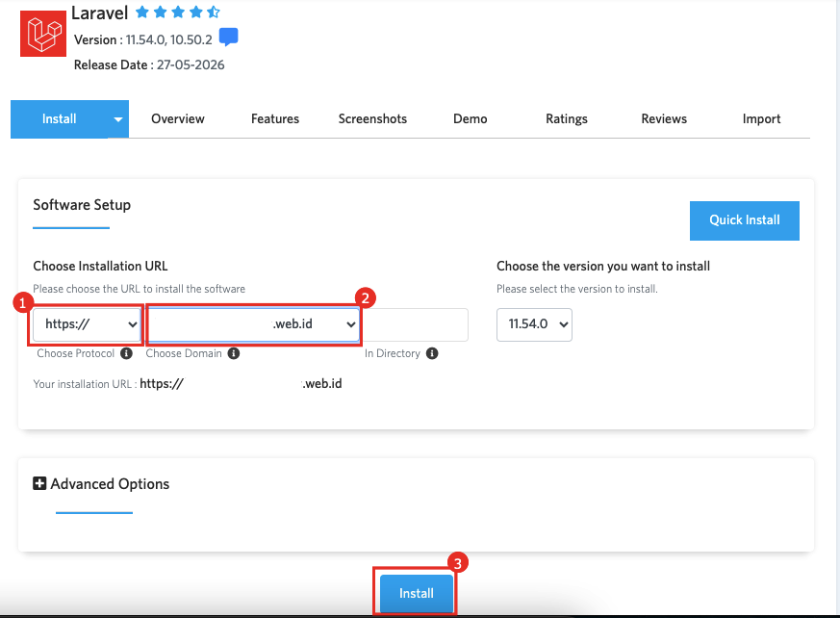
Task: Click the star rating beside the Laravel title
Action: [178, 12]
